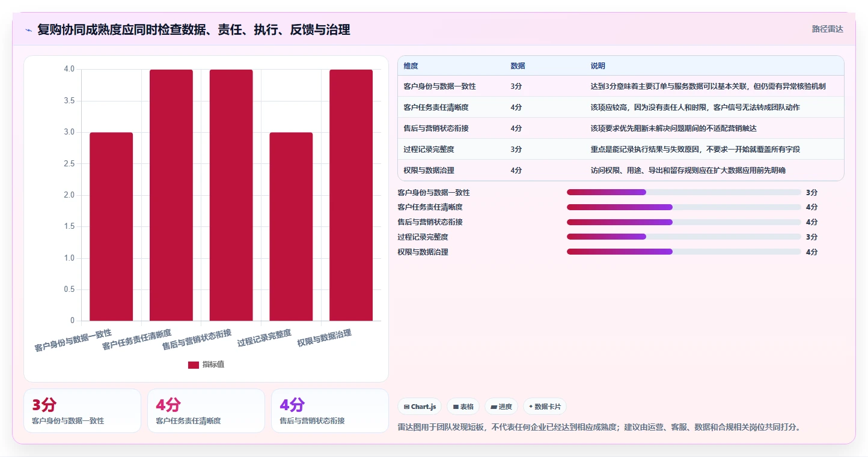The width and height of the screenshot is (868, 457).
Task: Click the 客户任务责任清晰度 progress bar
Action: [x=684, y=207]
